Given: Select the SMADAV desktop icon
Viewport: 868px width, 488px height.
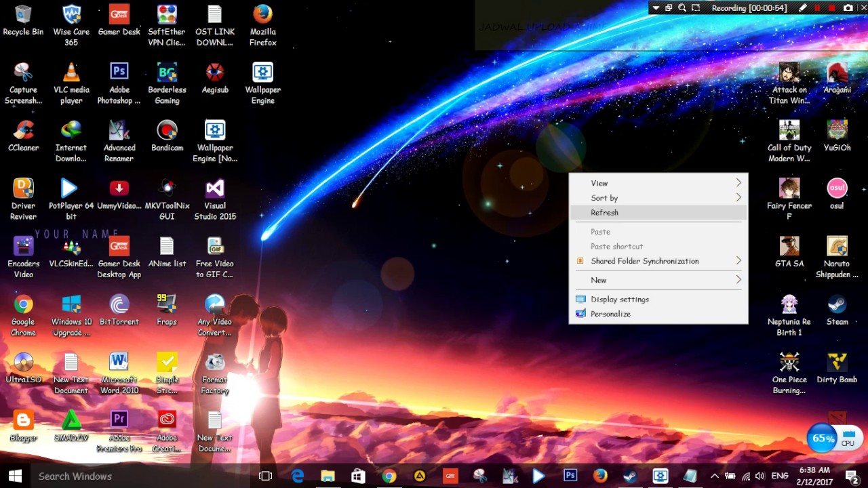Looking at the screenshot, I should [x=71, y=426].
